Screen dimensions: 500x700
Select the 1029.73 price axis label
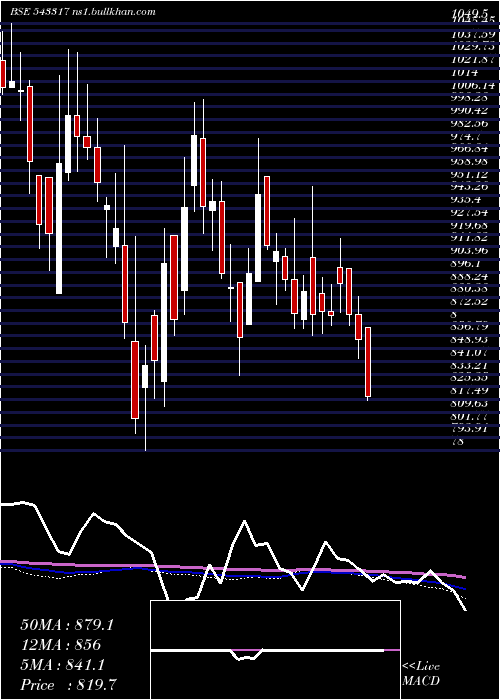pos(474,47)
